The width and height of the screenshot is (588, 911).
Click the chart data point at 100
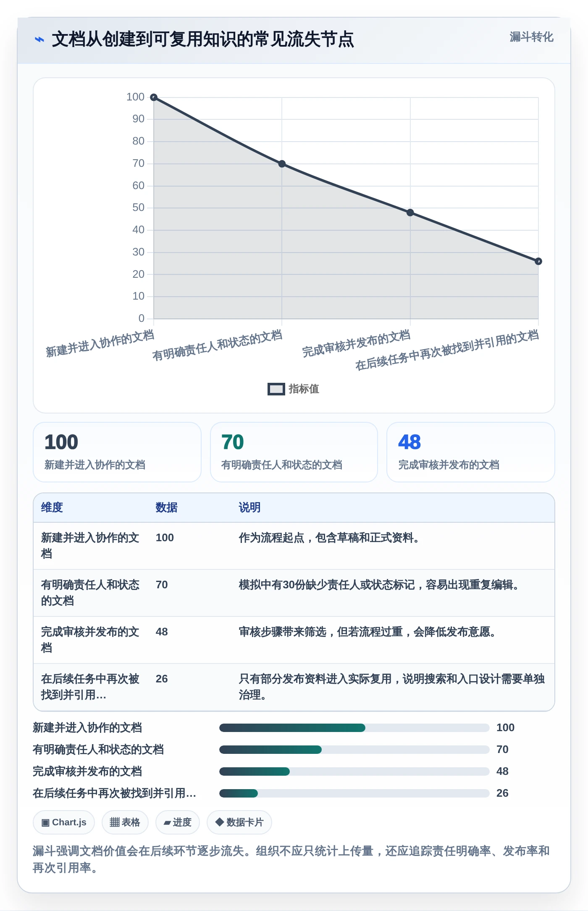click(154, 97)
